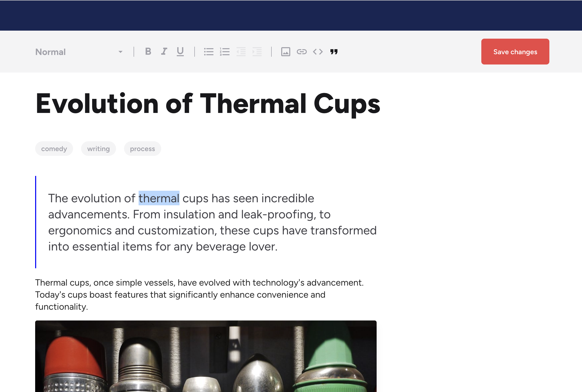Screen dimensions: 582x392
Task: Insert an image into the post
Action: [285, 52]
